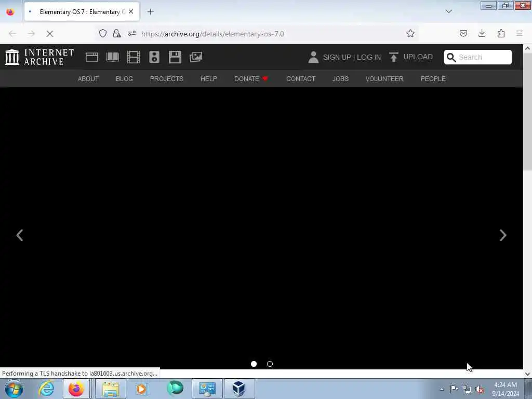The width and height of the screenshot is (532, 399).
Task: Open VirtualBox from the taskbar
Action: tap(239, 389)
